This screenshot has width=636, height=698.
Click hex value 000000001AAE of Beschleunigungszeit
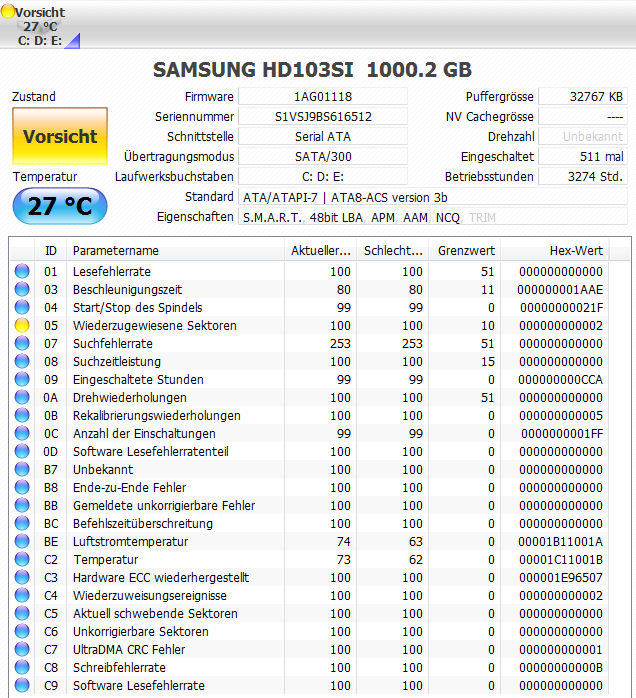560,289
